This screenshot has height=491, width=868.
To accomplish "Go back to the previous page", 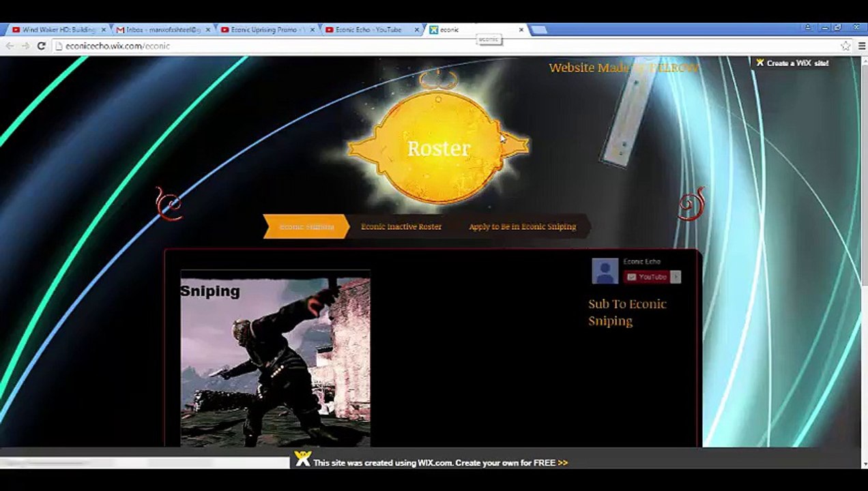I will [x=10, y=46].
